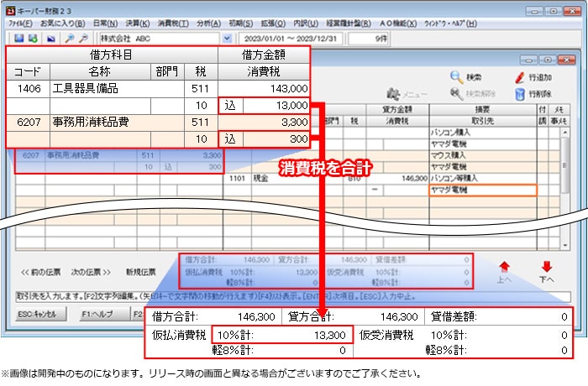The width and height of the screenshot is (588, 386).
Task: Open the ファイル(F) menu
Action: (21, 23)
